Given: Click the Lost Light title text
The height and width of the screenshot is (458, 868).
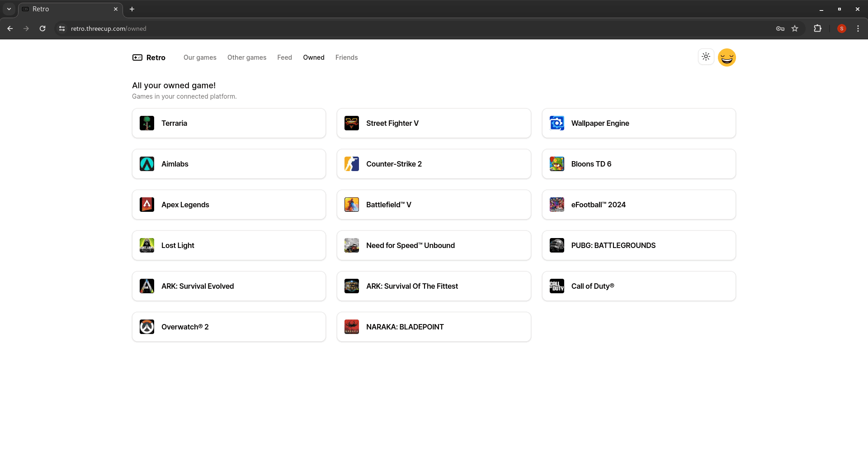Looking at the screenshot, I should point(178,245).
